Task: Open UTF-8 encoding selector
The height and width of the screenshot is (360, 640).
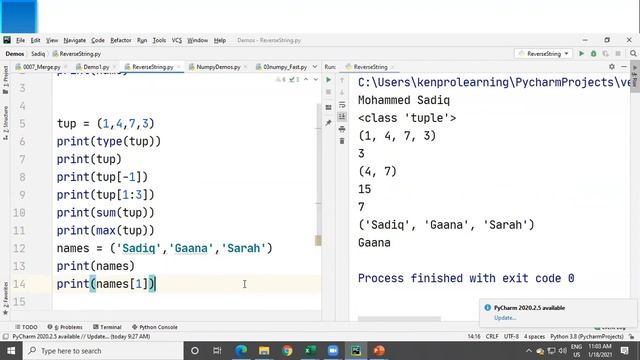Action: click(x=511, y=337)
